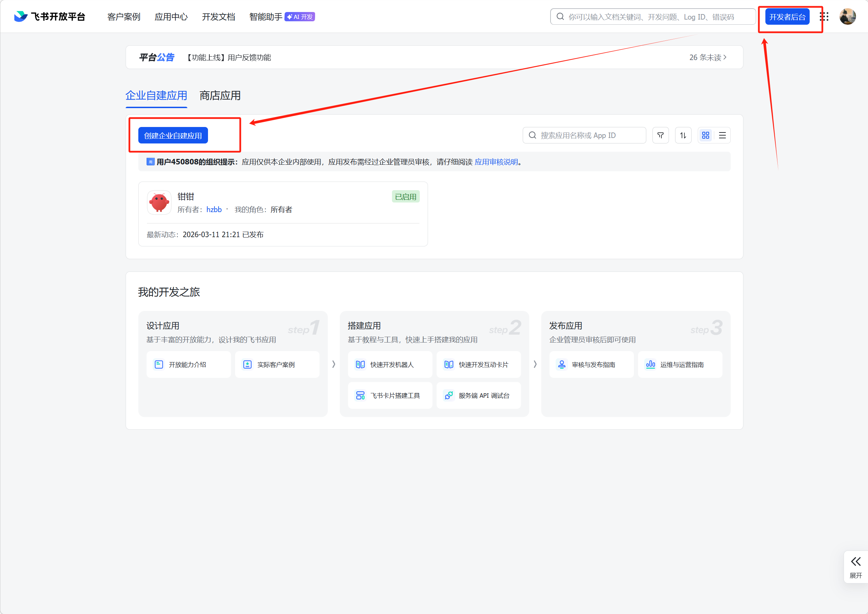Expand the 26 条未读 announcements

point(707,57)
